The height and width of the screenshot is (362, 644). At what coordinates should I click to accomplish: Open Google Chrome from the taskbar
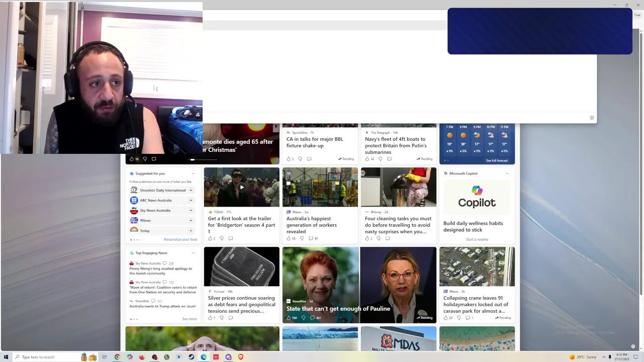117,357
